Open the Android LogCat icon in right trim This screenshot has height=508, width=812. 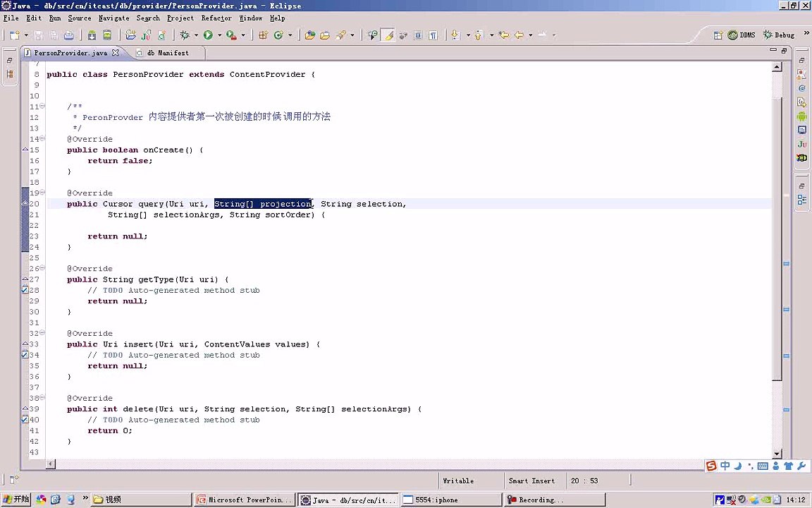pyautogui.click(x=801, y=116)
